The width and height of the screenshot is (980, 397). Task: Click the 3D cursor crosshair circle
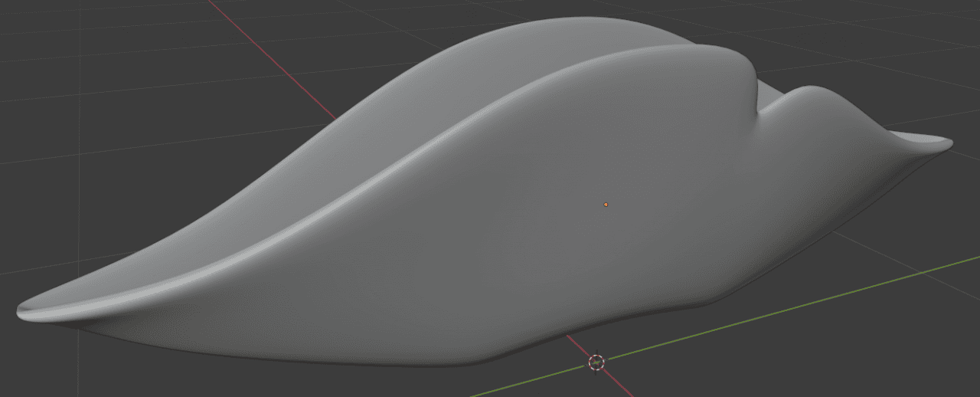(596, 362)
